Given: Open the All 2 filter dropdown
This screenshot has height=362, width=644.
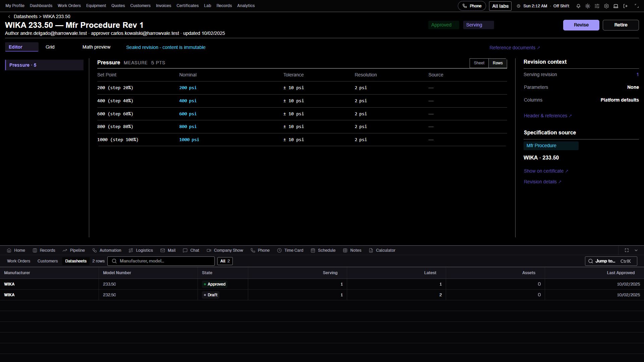Looking at the screenshot, I should pos(225,261).
